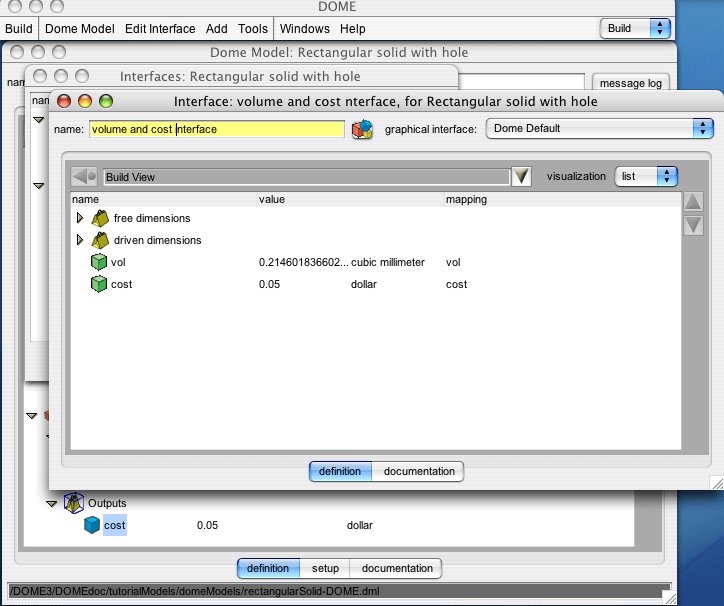Open the Build mode dropdown in menu bar
Image resolution: width=724 pixels, height=606 pixels.
(x=635, y=29)
